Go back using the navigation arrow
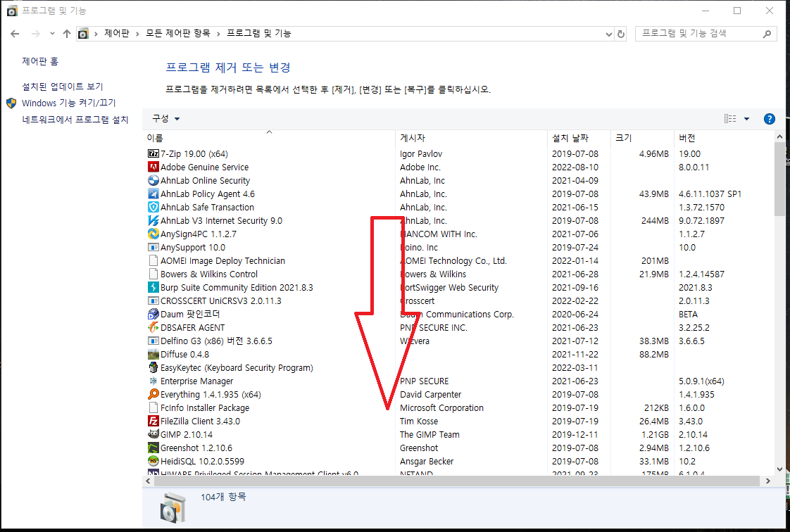The width and height of the screenshot is (790, 532). pos(15,33)
